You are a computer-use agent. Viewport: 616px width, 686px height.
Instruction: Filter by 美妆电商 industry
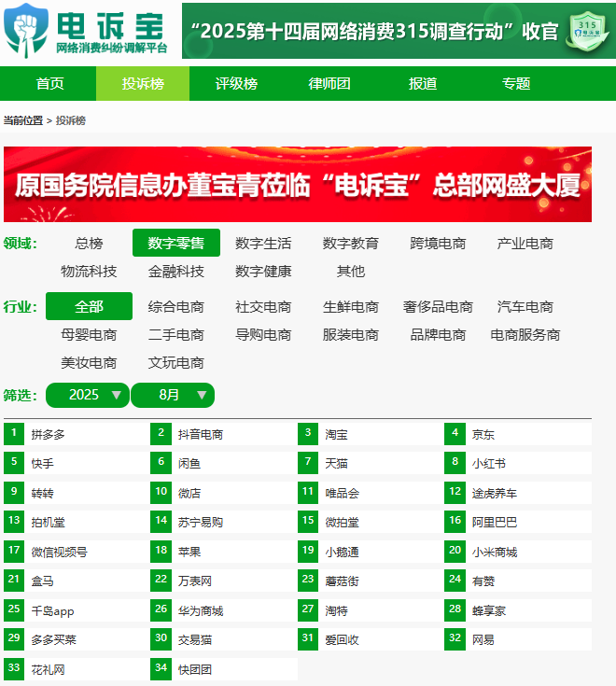[89, 363]
